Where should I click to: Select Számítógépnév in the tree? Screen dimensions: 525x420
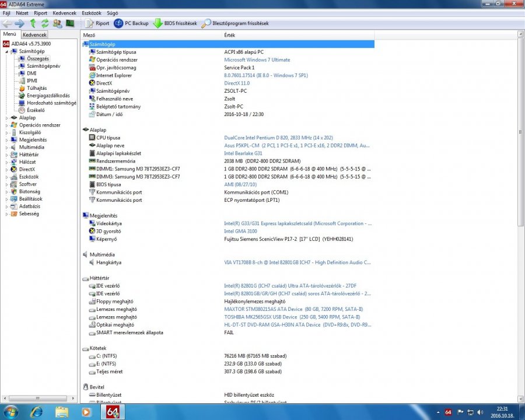click(x=44, y=66)
